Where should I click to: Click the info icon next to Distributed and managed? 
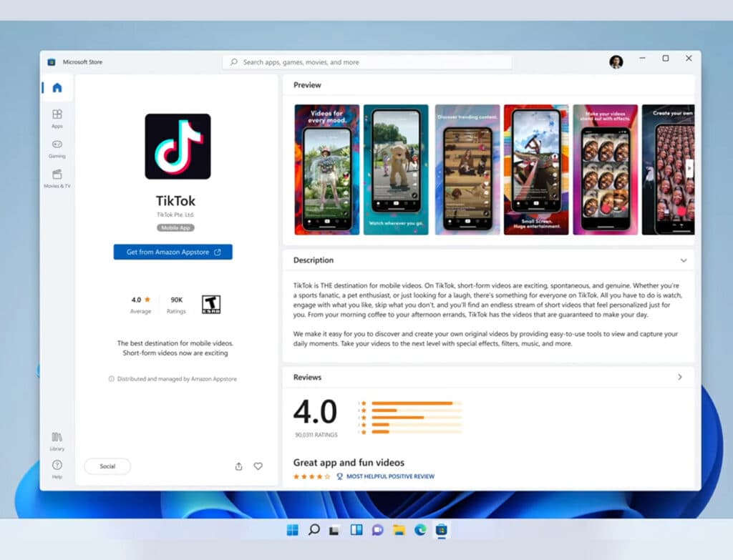[x=111, y=379]
